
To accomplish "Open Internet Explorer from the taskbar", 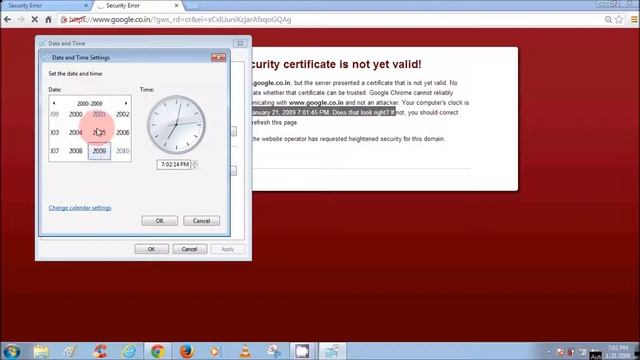I will click(129, 351).
